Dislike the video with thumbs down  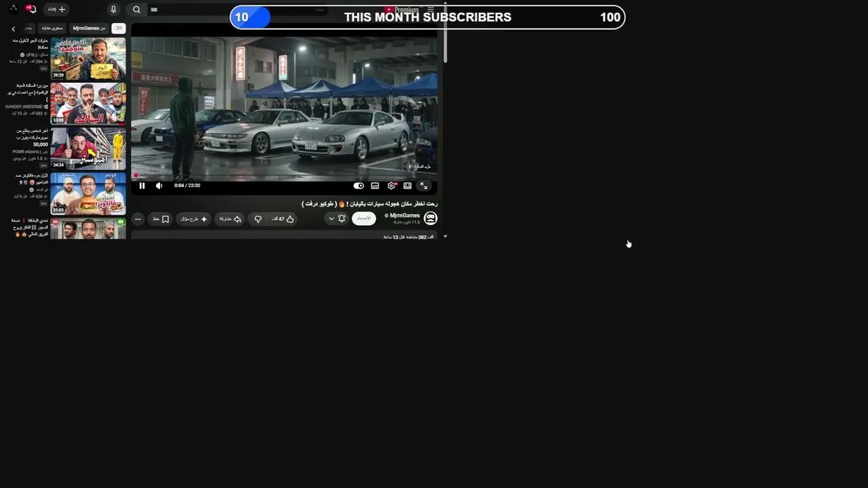click(258, 219)
